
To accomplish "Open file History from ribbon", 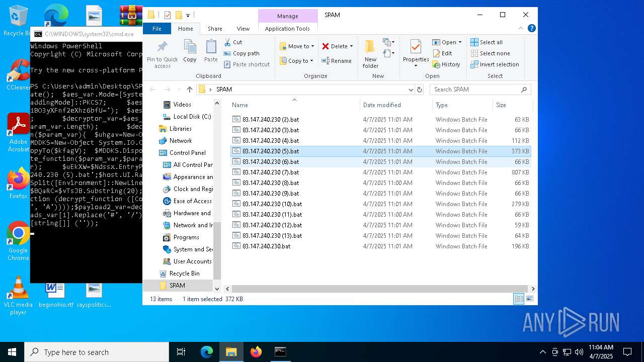I will pos(446,64).
